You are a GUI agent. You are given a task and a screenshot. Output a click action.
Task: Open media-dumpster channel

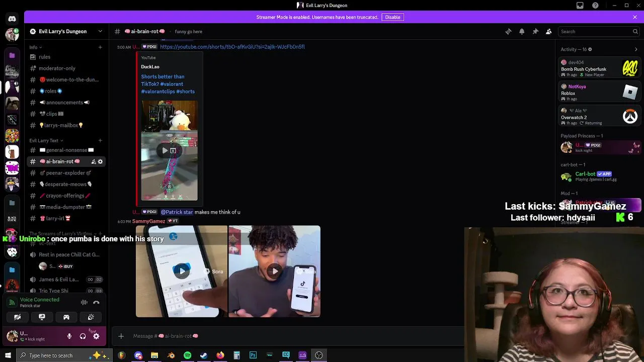(66, 207)
